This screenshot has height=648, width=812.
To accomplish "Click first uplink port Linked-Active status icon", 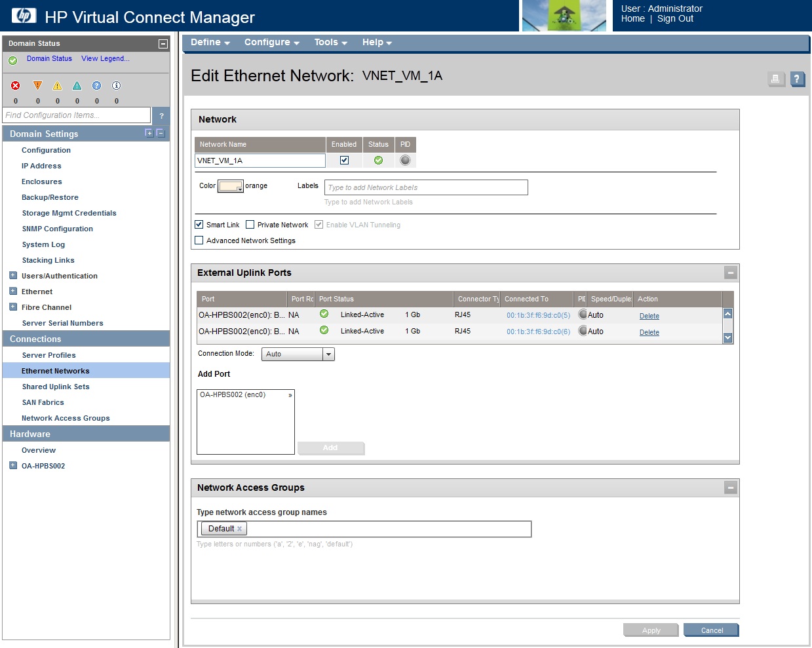I will 324,314.
